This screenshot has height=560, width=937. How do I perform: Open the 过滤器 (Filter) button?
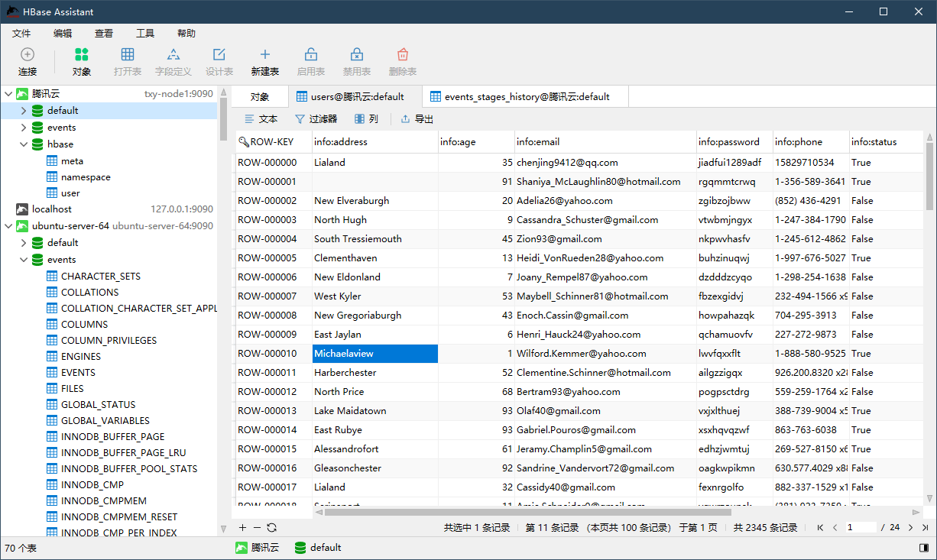(x=316, y=119)
